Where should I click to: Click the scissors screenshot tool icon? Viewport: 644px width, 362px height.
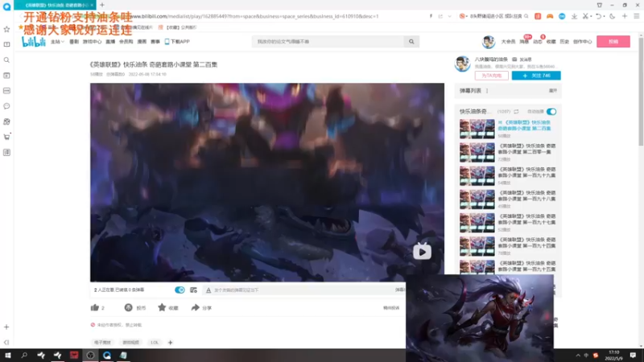[586, 16]
